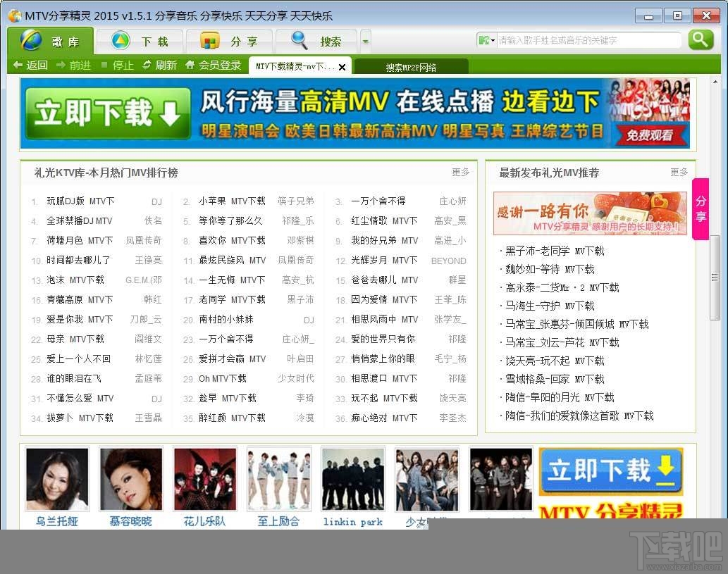Open 更多 for the hot MV ranking list

coord(460,173)
